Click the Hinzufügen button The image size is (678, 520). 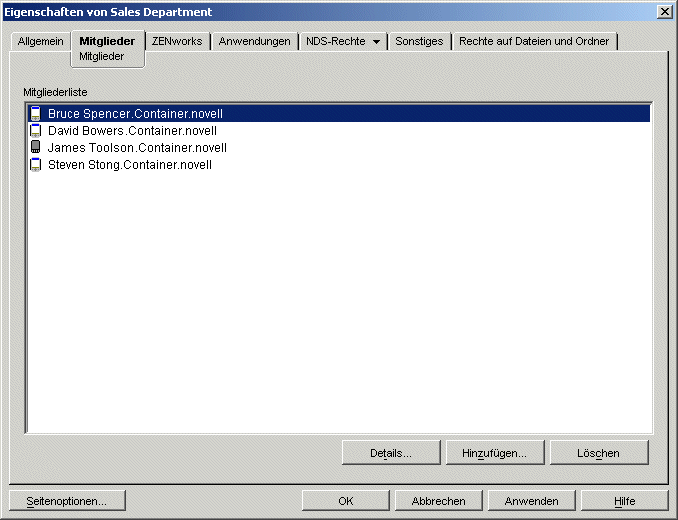click(x=495, y=453)
